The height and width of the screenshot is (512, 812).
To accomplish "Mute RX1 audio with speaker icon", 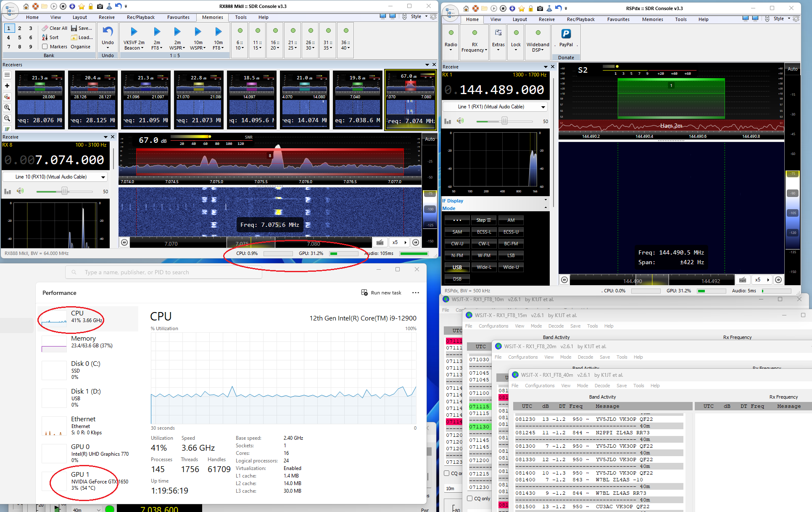I will tap(461, 121).
